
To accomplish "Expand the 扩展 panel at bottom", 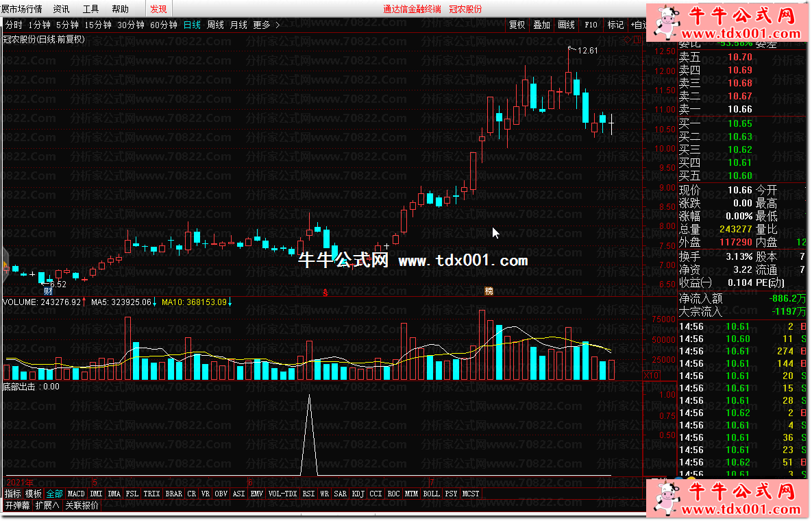I will pyautogui.click(x=48, y=506).
